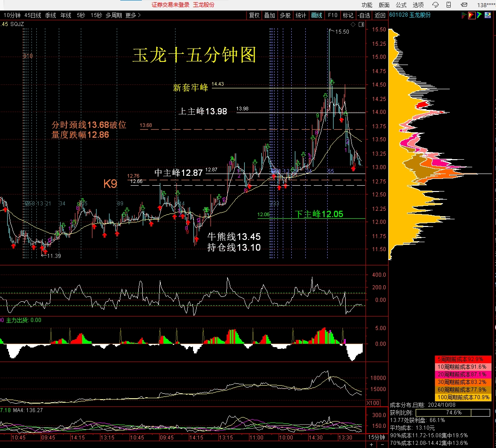496x448 pixels.
Task: Open the blue info panel icon at far right
Action: point(487,15)
